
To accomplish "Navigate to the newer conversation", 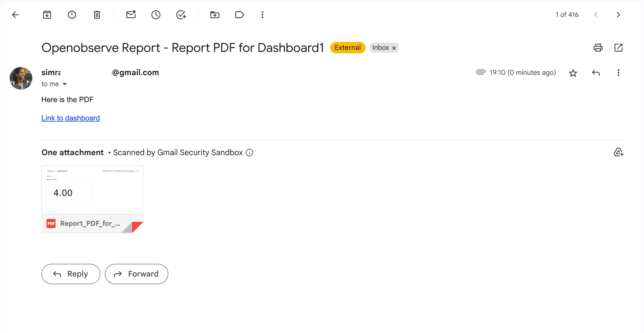I will (596, 15).
